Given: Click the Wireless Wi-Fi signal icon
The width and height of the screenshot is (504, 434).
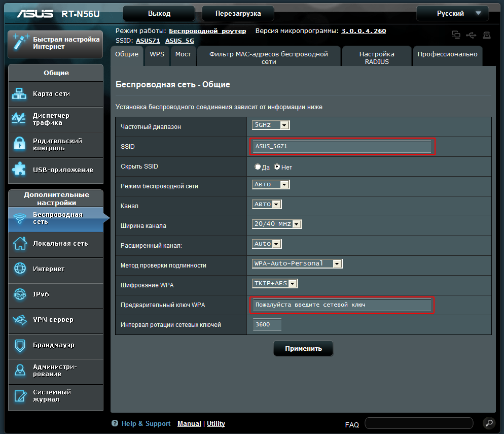Looking at the screenshot, I should pos(20,218).
